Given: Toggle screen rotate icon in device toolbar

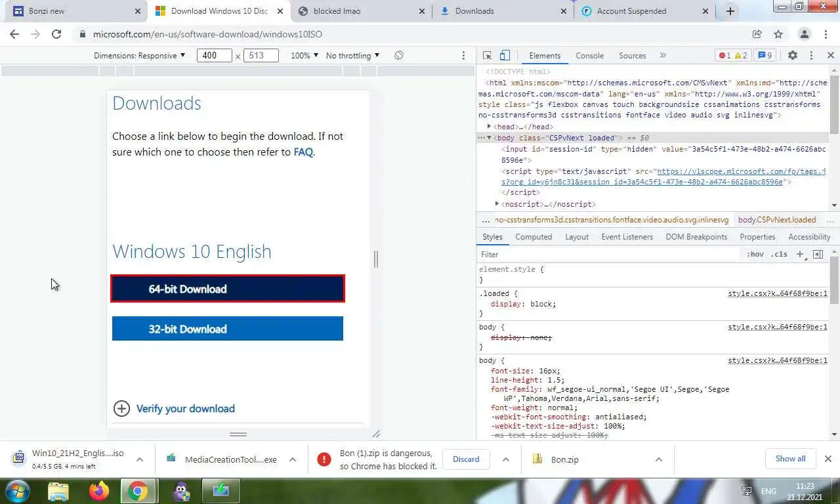Looking at the screenshot, I should [x=399, y=56].
